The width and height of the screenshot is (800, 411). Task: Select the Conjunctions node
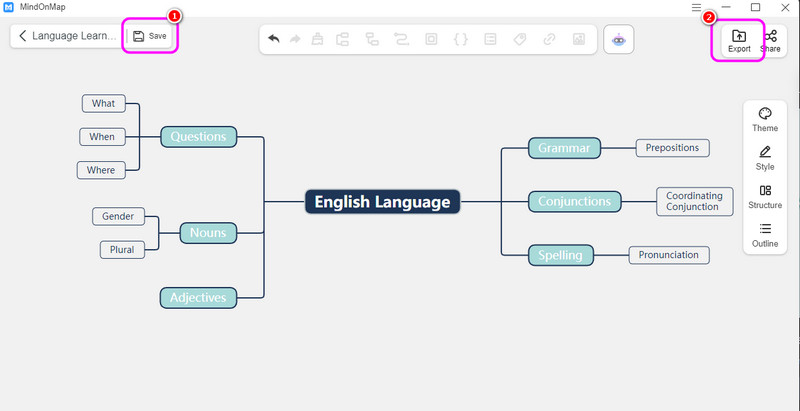574,201
